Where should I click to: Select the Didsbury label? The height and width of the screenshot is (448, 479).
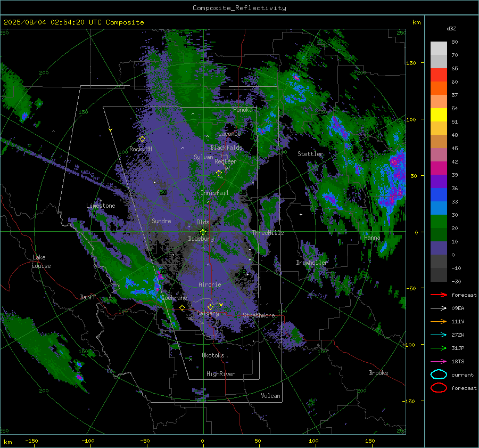[x=201, y=239]
